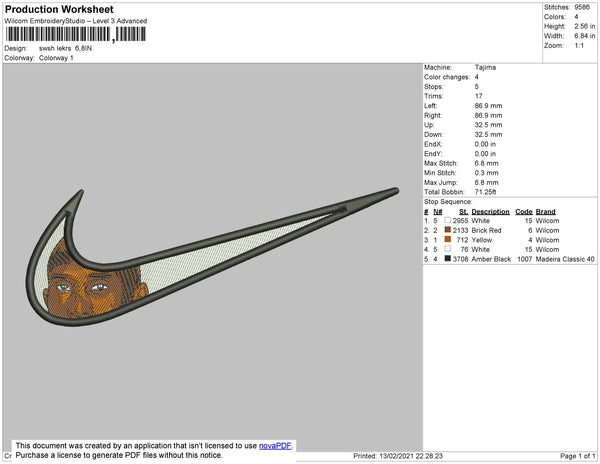Click the Amber Black color swatch
The width and height of the screenshot is (600, 464).
click(x=447, y=259)
